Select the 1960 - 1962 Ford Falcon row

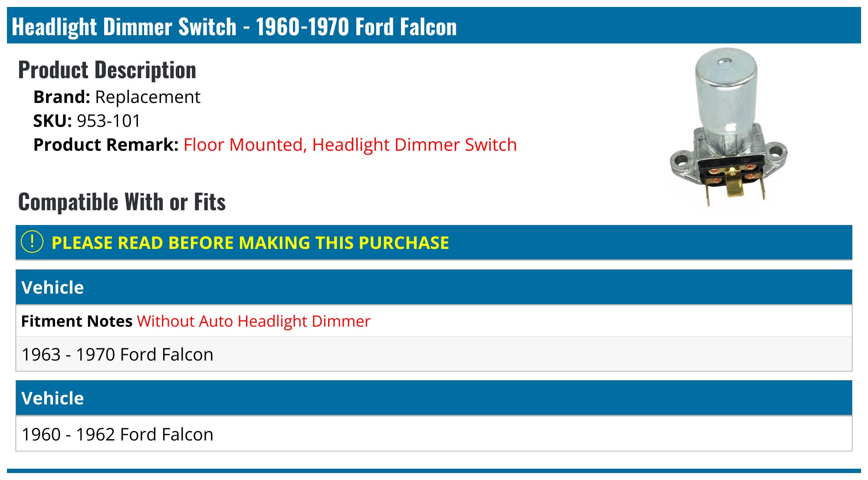118,434
